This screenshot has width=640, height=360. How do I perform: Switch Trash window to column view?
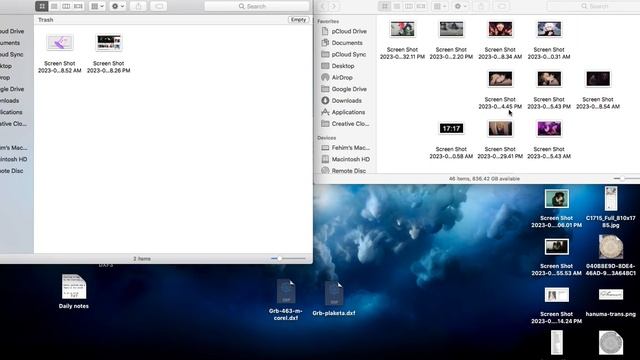click(66, 6)
